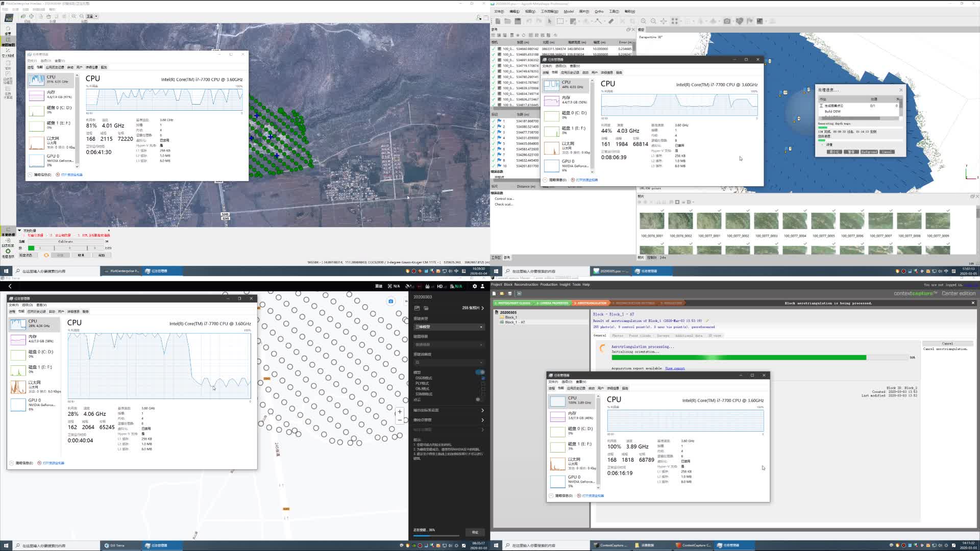Click the Pix4D Zoom out magnifier icon

point(82,16)
